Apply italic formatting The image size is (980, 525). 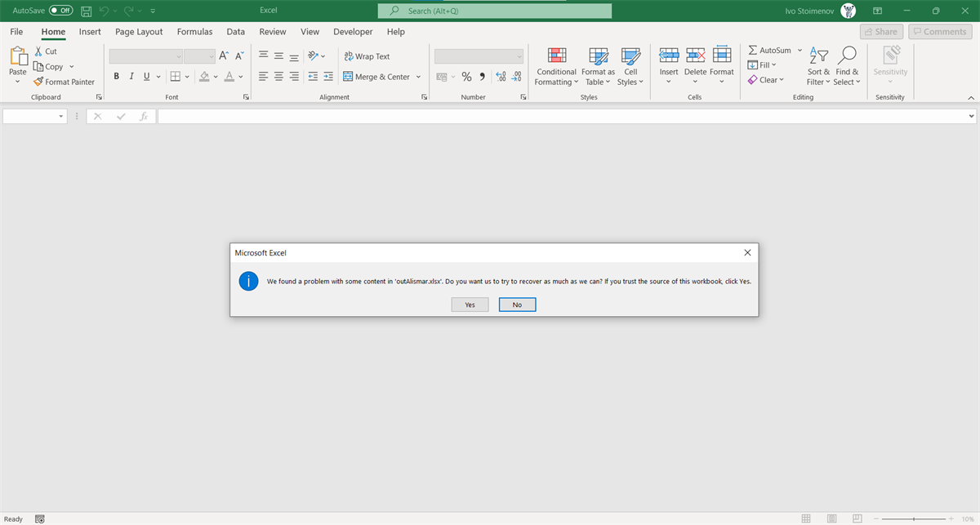[x=131, y=76]
